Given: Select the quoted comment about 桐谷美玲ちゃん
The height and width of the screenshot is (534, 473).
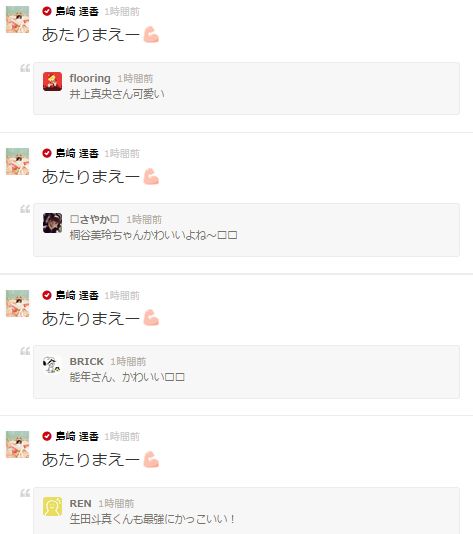Looking at the screenshot, I should pos(247,230).
